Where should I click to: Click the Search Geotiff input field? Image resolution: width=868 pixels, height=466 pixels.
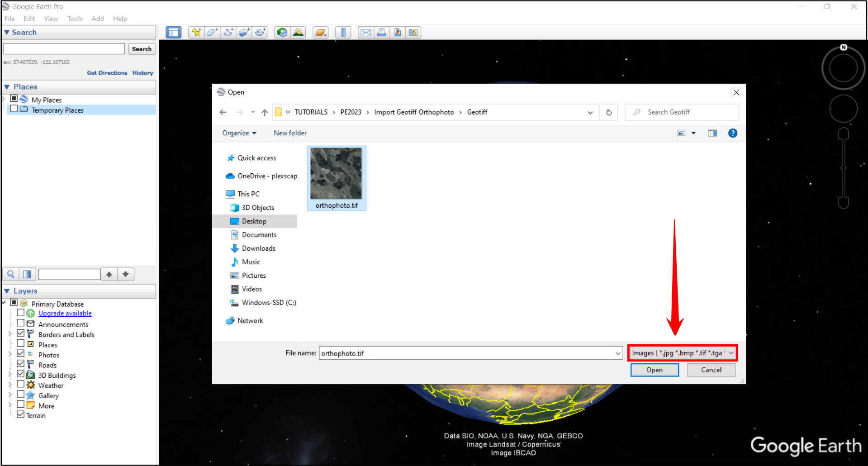pos(682,112)
